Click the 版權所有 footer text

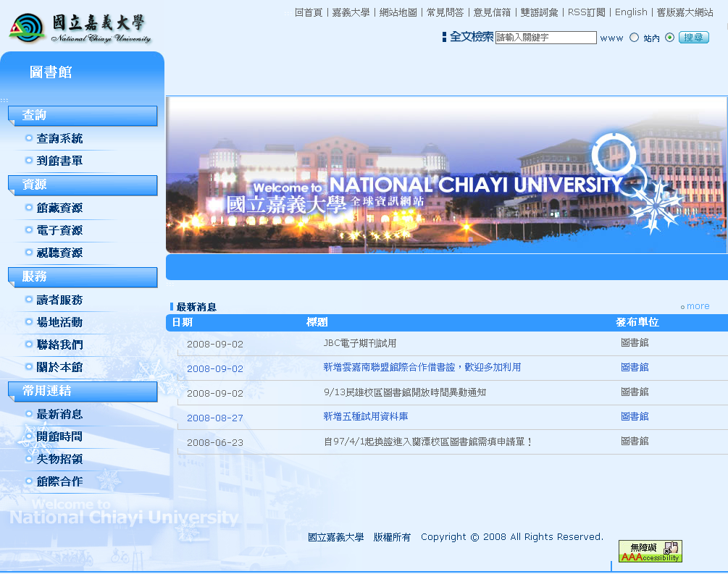click(x=392, y=537)
